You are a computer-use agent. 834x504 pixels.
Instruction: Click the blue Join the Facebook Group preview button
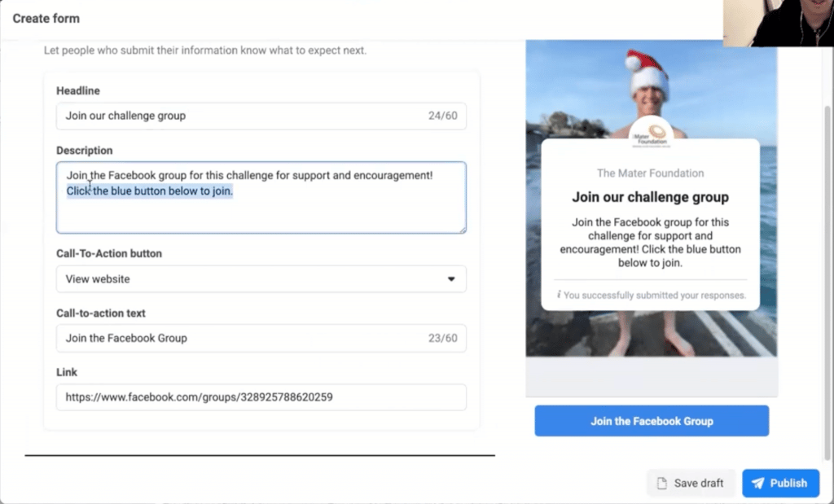(651, 421)
